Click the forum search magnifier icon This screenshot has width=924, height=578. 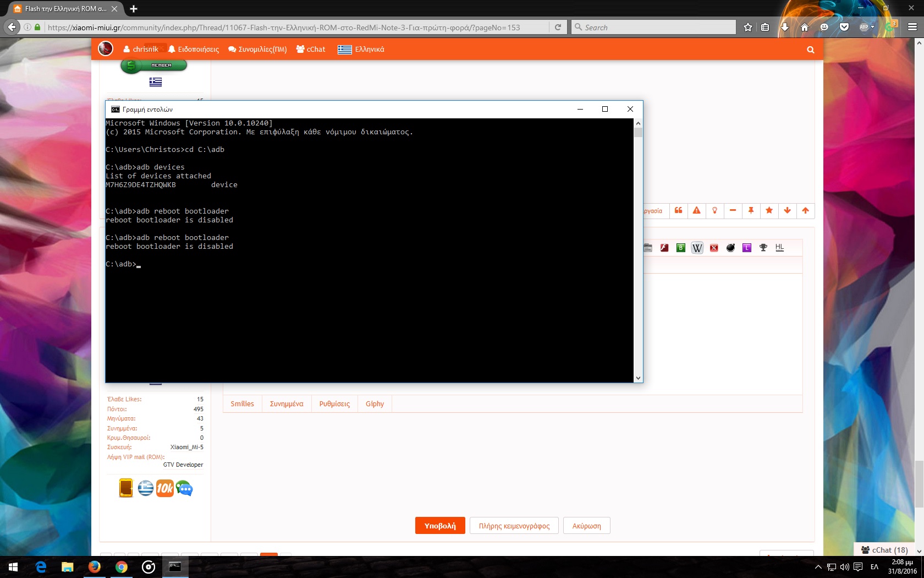coord(810,50)
